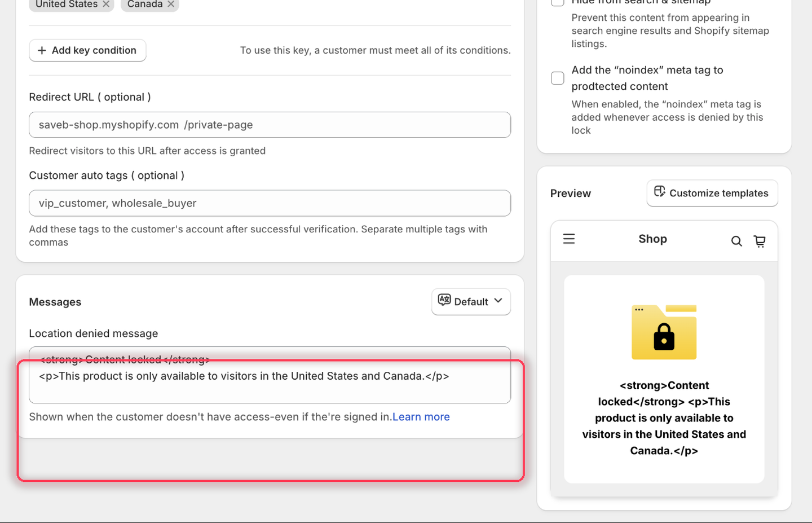Click the "customer must meet all of its conditions" note

pyautogui.click(x=376, y=50)
